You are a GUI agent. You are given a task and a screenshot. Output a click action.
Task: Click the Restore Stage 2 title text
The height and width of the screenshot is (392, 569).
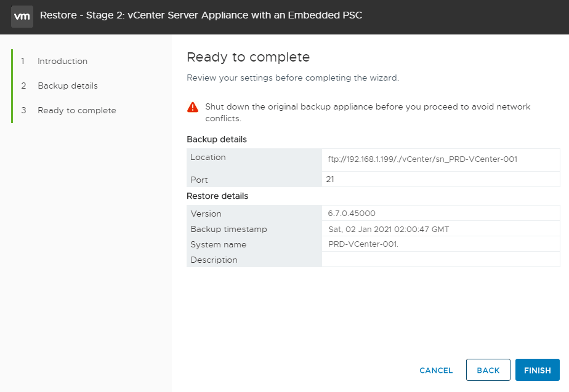pyautogui.click(x=201, y=15)
